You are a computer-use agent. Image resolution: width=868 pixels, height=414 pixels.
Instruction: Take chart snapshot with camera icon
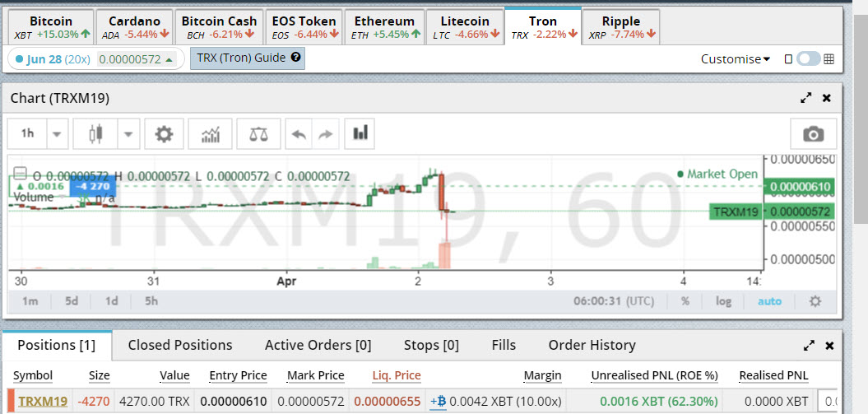tap(813, 133)
